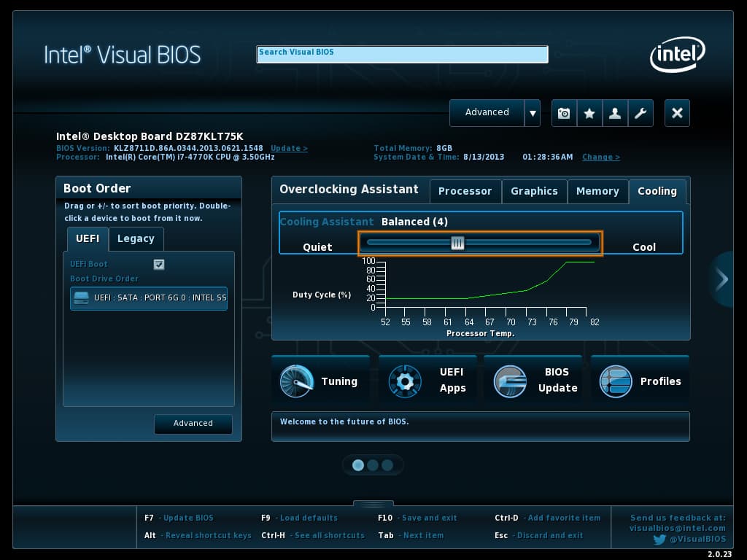Open the Memory overclocking tab
This screenshot has height=560, width=747.
pos(597,192)
